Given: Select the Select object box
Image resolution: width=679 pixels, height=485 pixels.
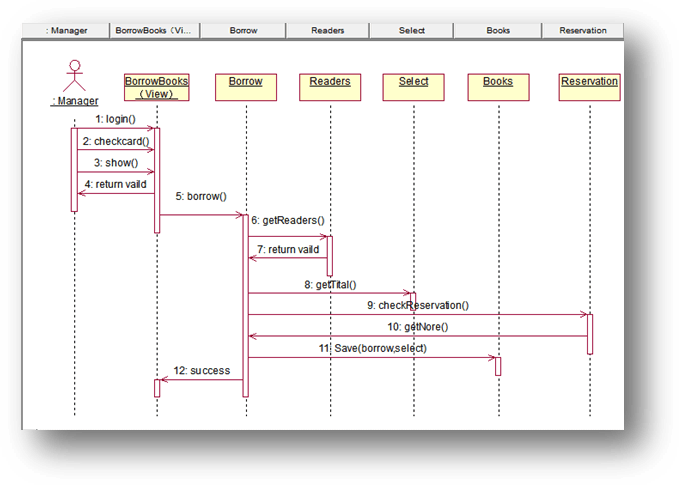Looking at the screenshot, I should (414, 87).
